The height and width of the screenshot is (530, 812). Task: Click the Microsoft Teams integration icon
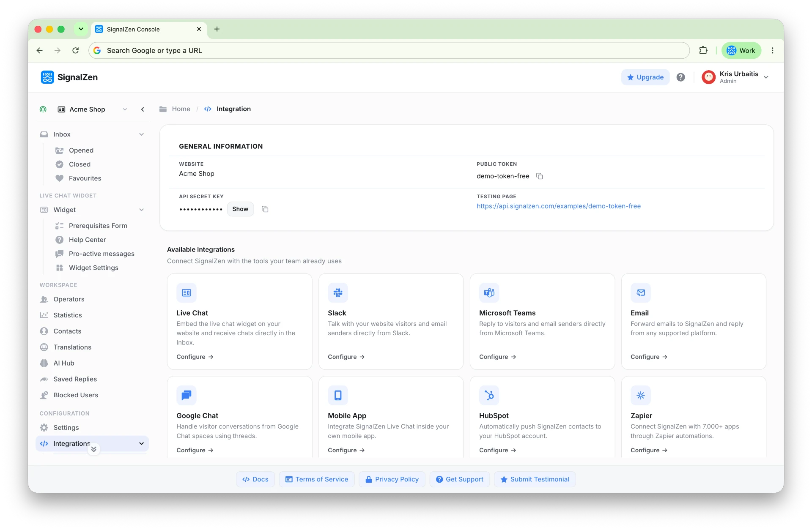click(x=489, y=292)
